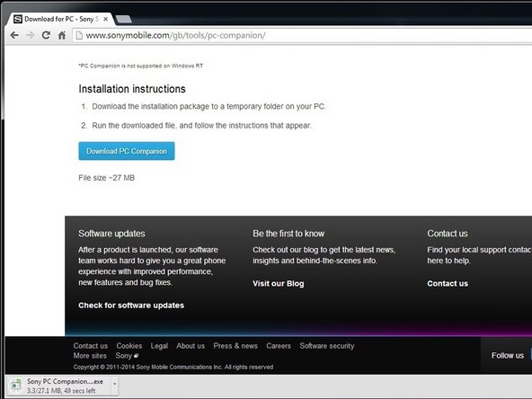This screenshot has height=399, width=532.
Task: Open the Software security footer link
Action: point(327,346)
